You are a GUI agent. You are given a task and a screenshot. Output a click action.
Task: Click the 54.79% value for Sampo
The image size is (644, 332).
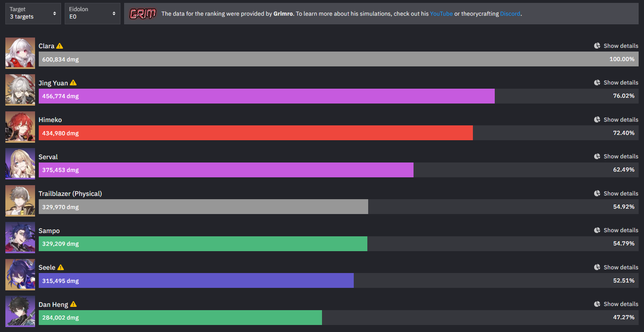point(624,243)
